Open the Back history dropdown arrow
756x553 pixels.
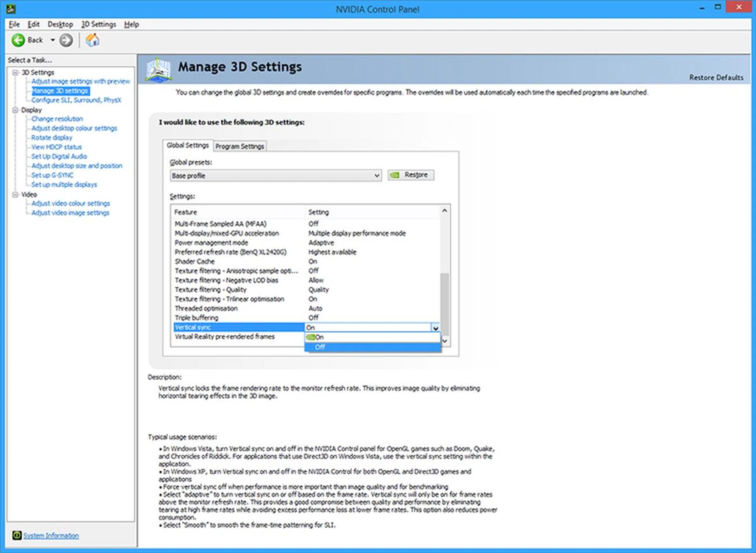click(x=52, y=40)
